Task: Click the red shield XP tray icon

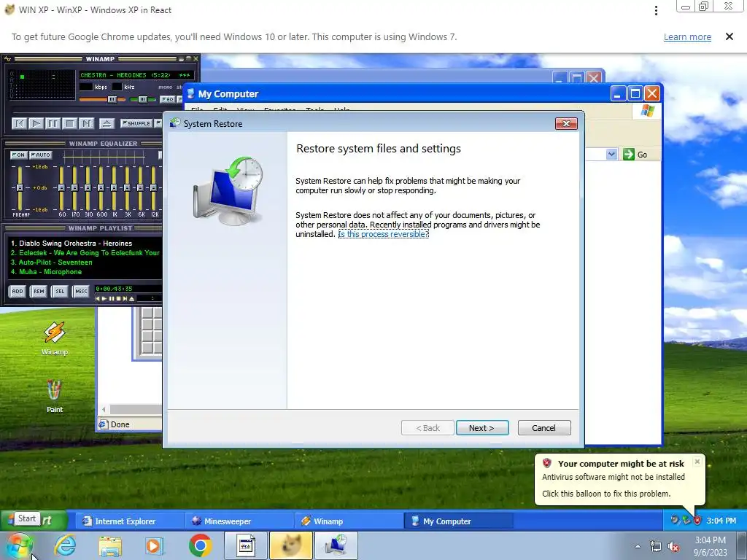Action: 697,521
